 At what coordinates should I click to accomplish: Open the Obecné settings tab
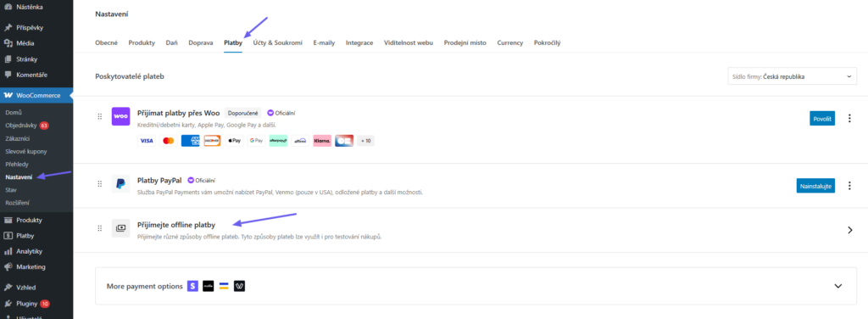point(106,42)
